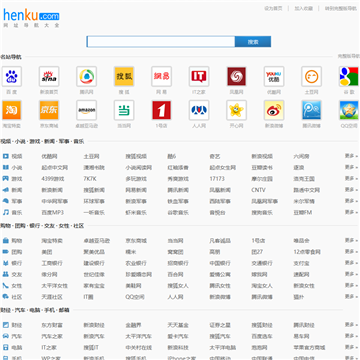The width and height of the screenshot is (360, 360).
Task: Open the Tencent 腾讯网 logo icon
Action: (86, 76)
